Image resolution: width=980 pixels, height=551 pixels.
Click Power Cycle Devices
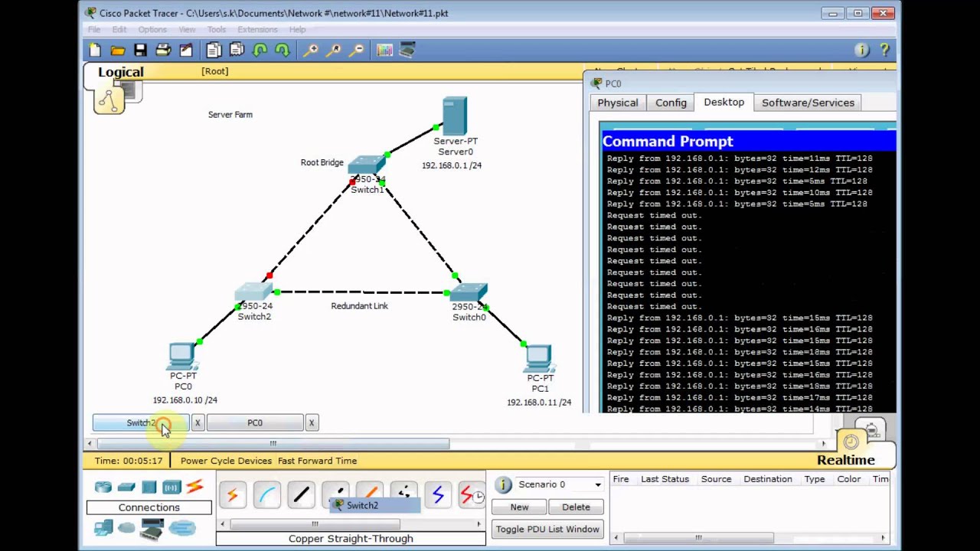[226, 461]
